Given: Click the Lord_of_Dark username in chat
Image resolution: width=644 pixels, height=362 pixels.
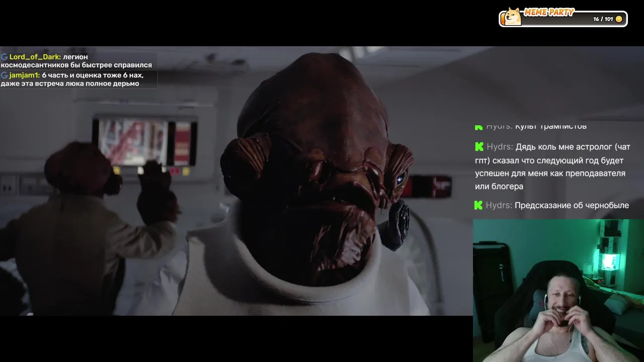Looking at the screenshot, I should tap(35, 57).
